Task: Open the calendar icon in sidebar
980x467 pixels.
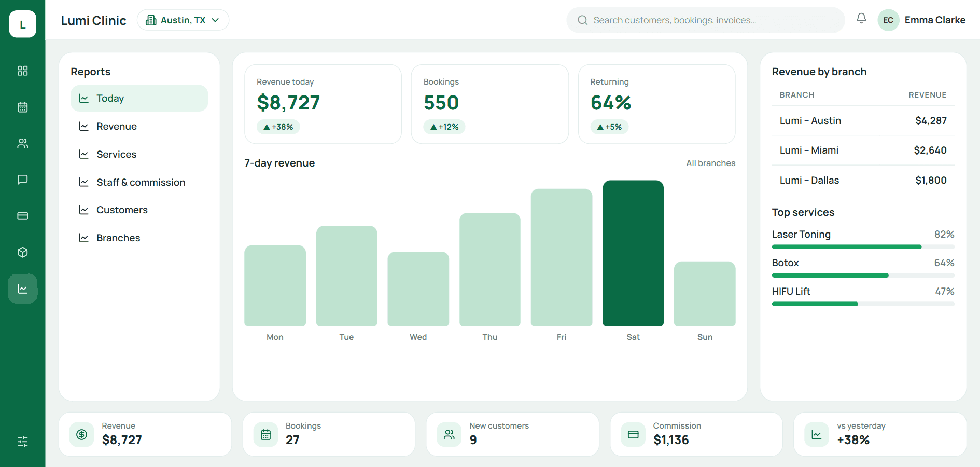Action: tap(22, 107)
